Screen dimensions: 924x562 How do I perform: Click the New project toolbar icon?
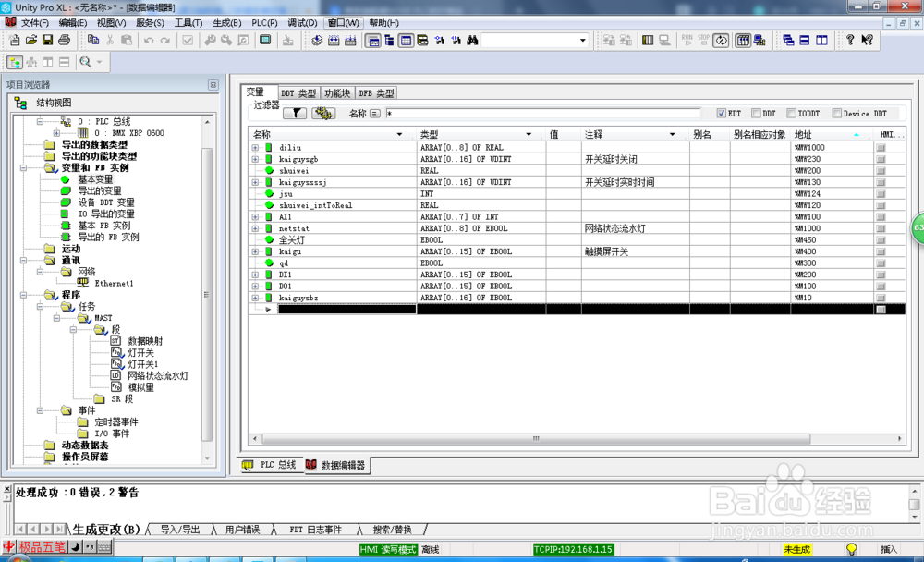[15, 40]
